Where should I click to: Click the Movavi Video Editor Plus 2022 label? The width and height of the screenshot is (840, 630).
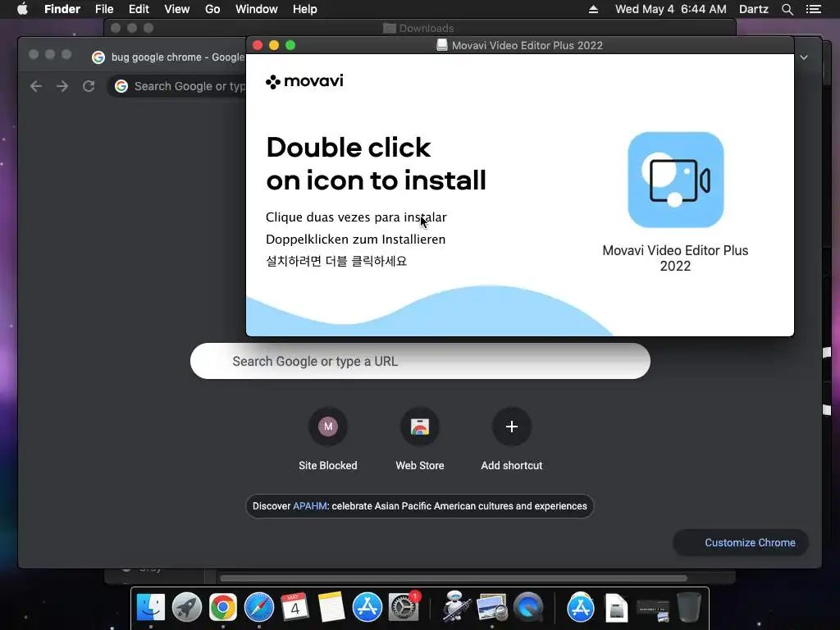pyautogui.click(x=675, y=258)
